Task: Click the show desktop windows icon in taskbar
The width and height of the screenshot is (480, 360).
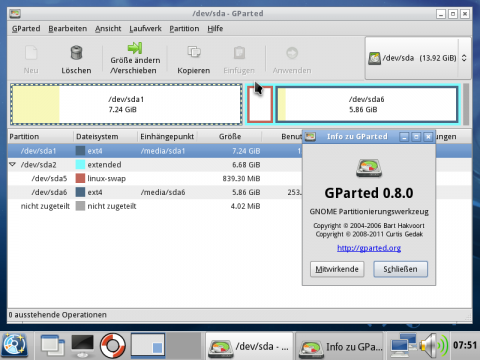Action: (x=52, y=346)
